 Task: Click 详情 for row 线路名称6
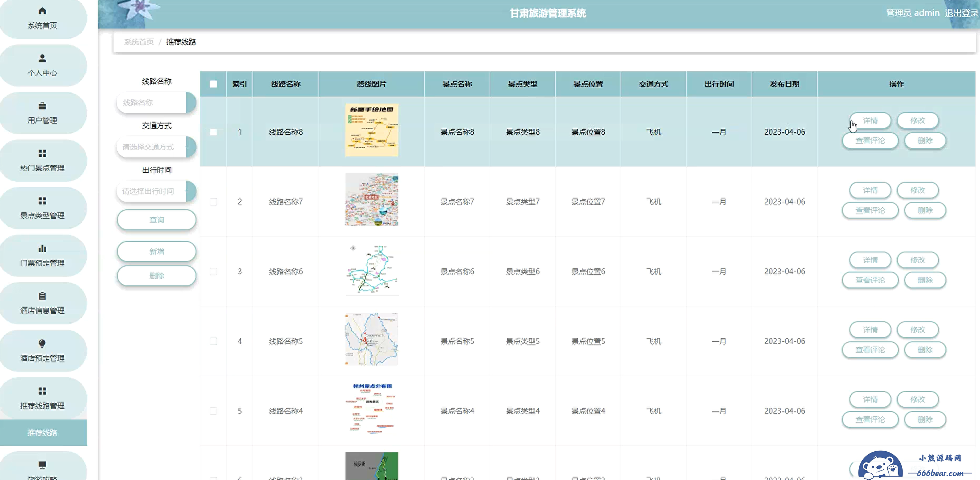(870, 260)
